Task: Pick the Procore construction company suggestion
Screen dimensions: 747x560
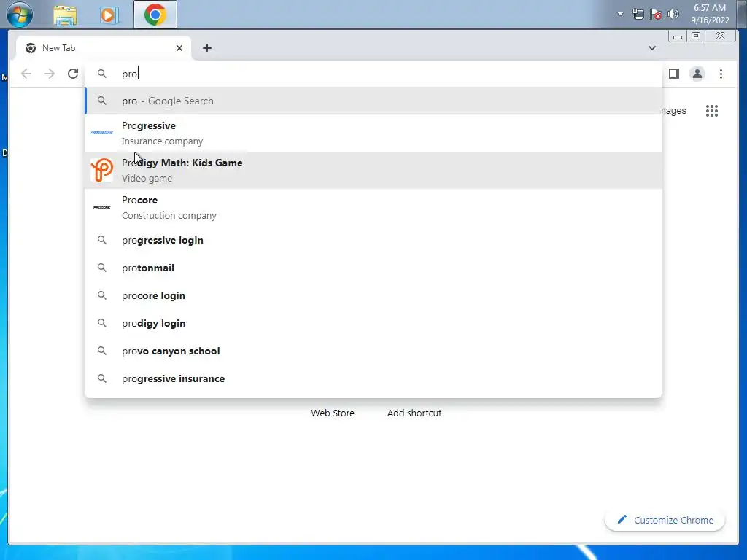Action: coord(373,207)
